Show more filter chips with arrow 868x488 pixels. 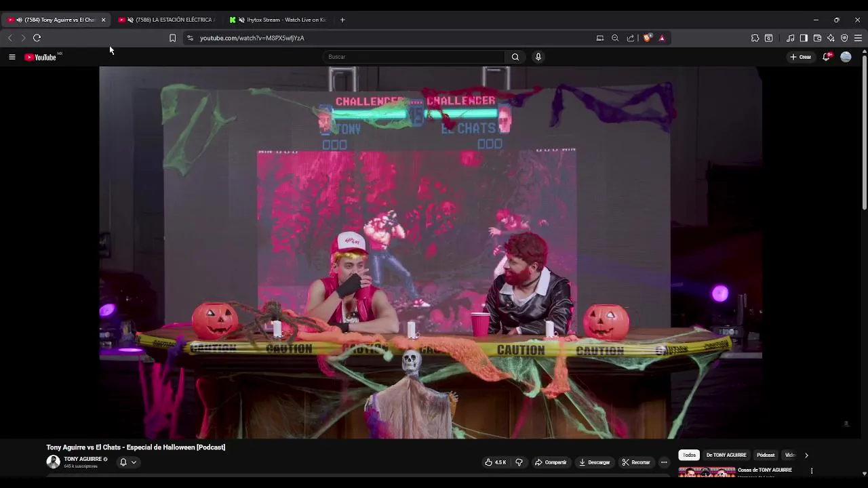tap(806, 455)
